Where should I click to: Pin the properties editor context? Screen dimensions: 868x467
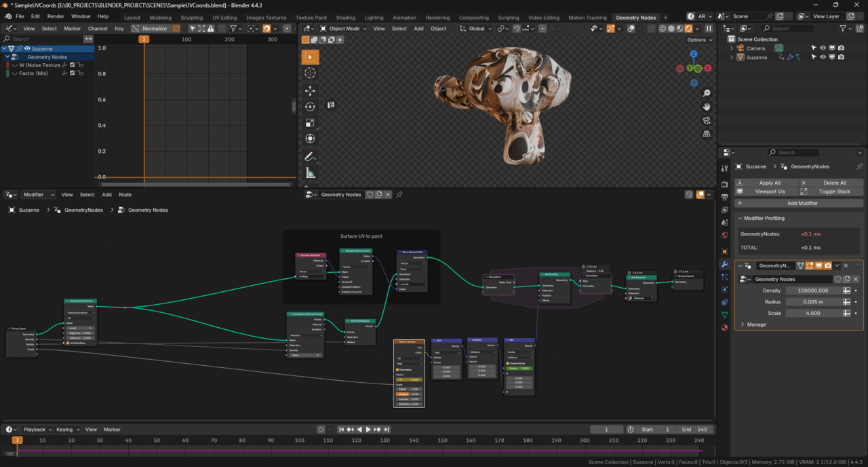pos(860,166)
